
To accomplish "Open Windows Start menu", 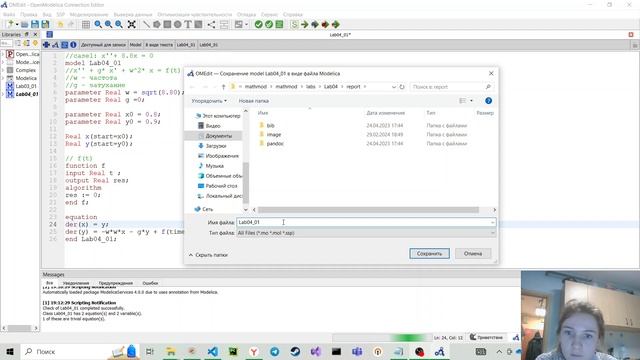I will [10, 351].
